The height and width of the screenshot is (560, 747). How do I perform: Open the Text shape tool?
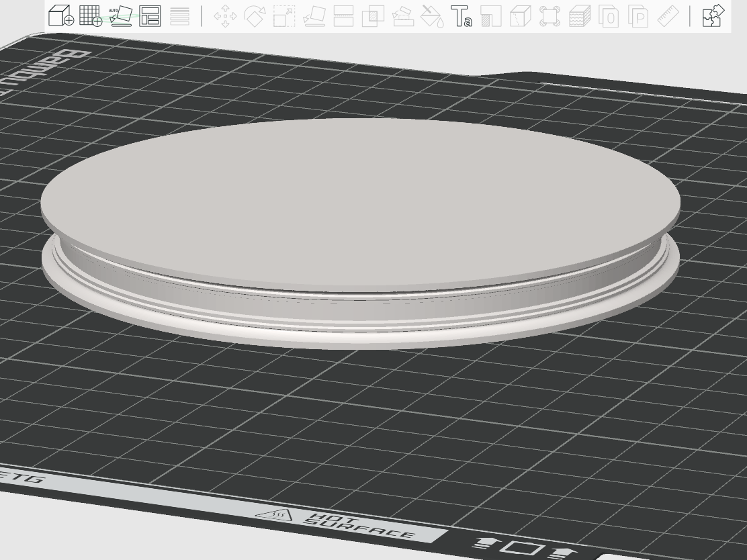click(x=461, y=15)
